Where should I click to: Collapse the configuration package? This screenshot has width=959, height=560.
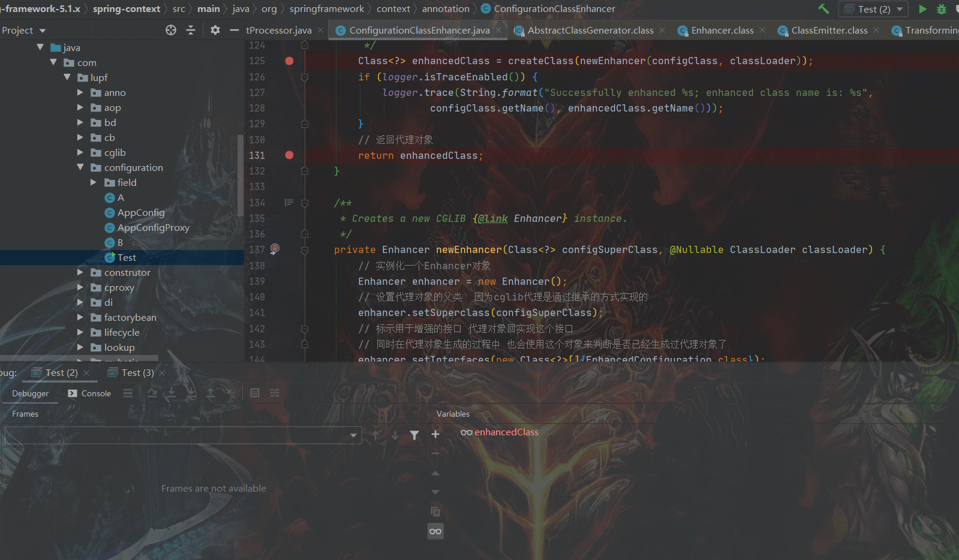[80, 167]
